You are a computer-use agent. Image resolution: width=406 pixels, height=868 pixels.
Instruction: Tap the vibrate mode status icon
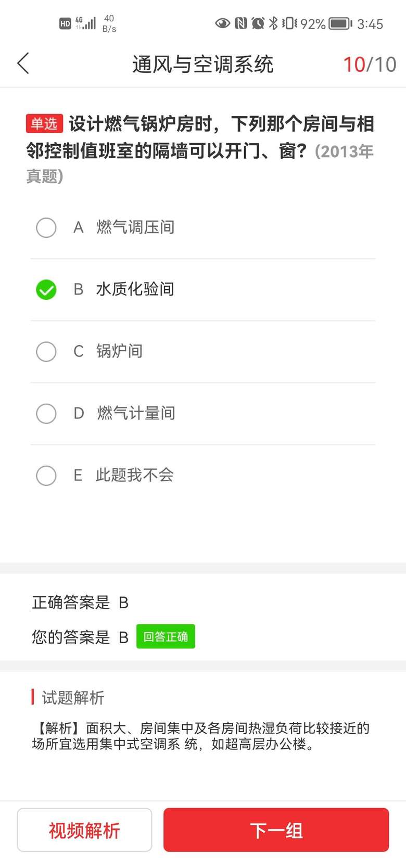click(289, 23)
